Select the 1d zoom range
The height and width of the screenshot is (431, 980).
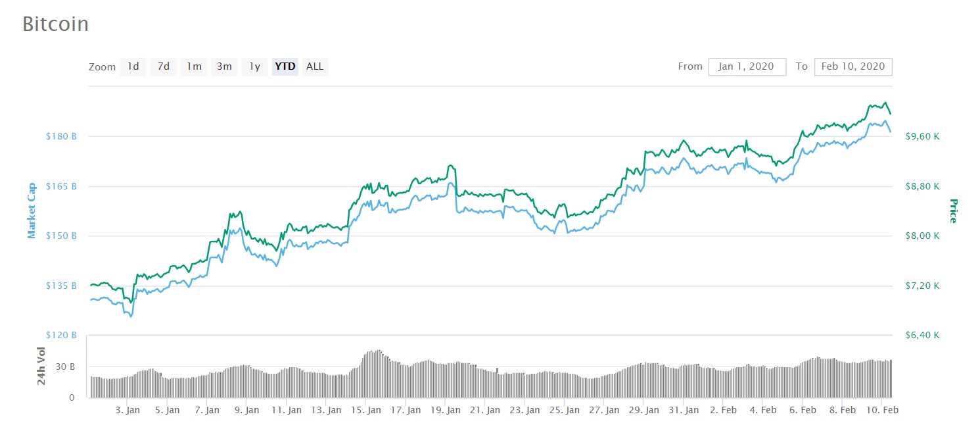tap(133, 66)
